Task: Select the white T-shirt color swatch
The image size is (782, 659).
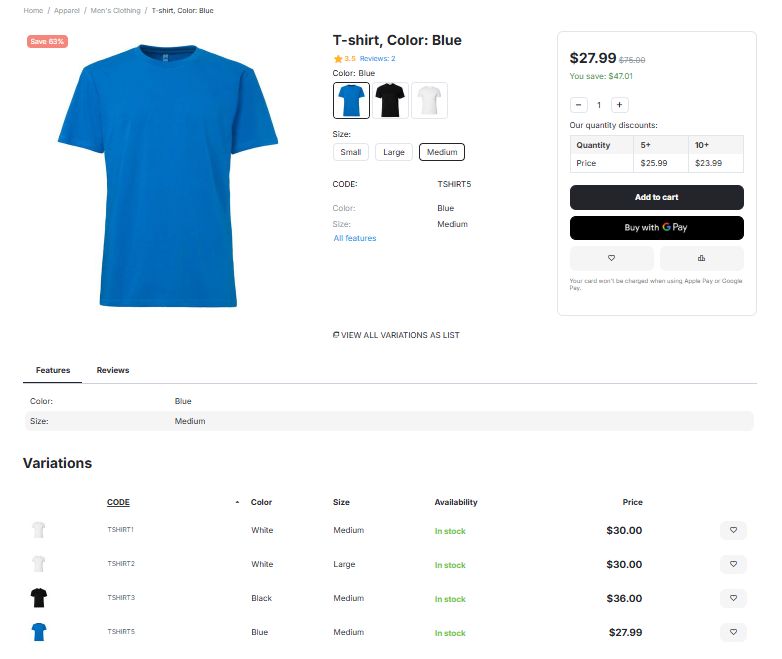Action: pyautogui.click(x=429, y=100)
